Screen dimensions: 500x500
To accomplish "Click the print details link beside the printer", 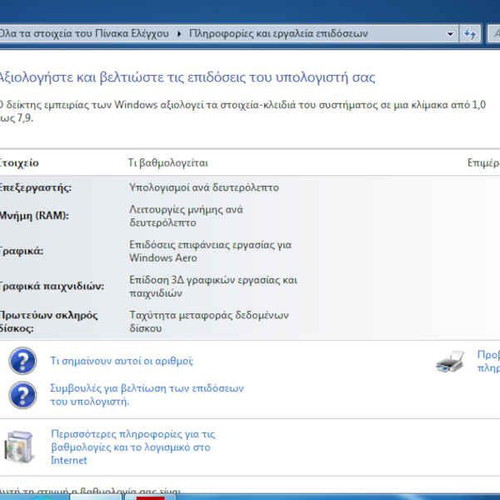I will pyautogui.click(x=488, y=361).
